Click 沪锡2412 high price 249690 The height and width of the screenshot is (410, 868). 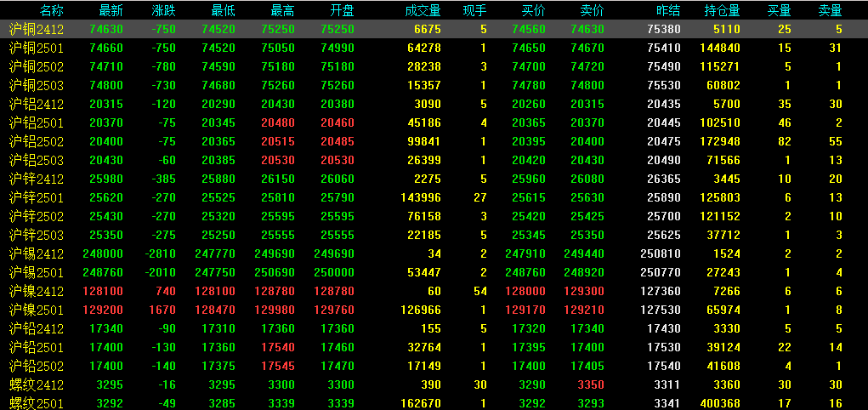[x=275, y=254]
